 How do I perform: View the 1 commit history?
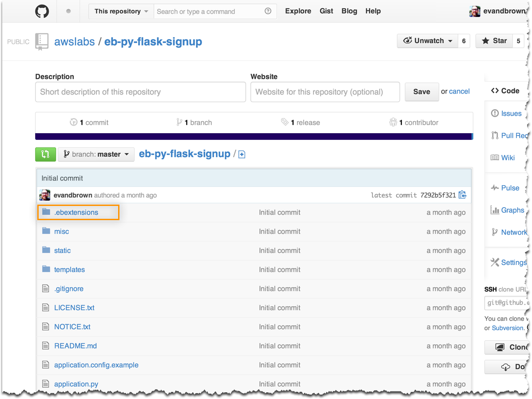coord(89,122)
